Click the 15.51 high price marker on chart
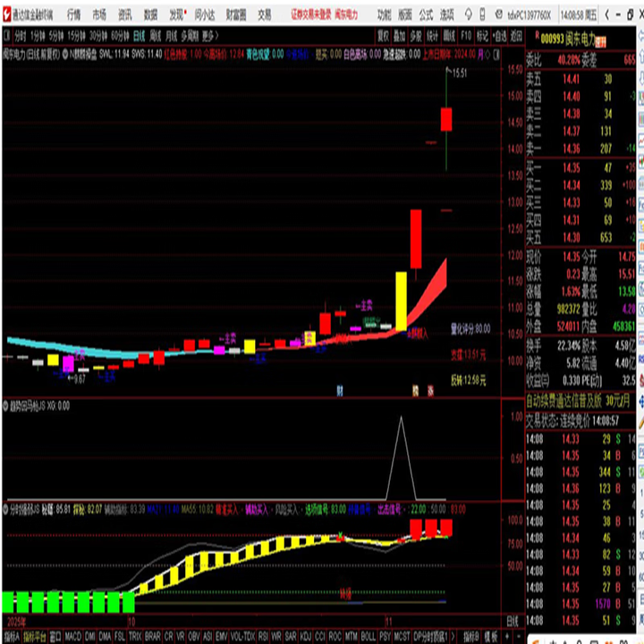Viewport: 644px width, 644px height. (x=459, y=72)
